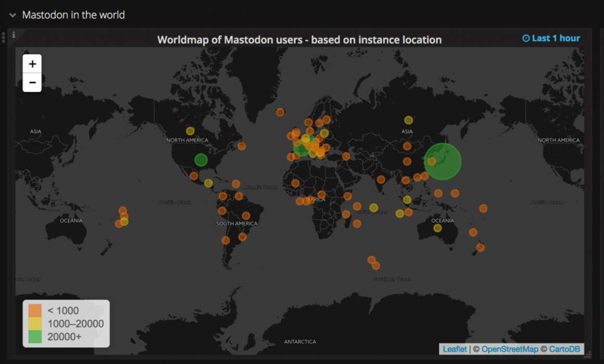
Task: Select the orange circle over Turkey
Action: tap(346, 156)
